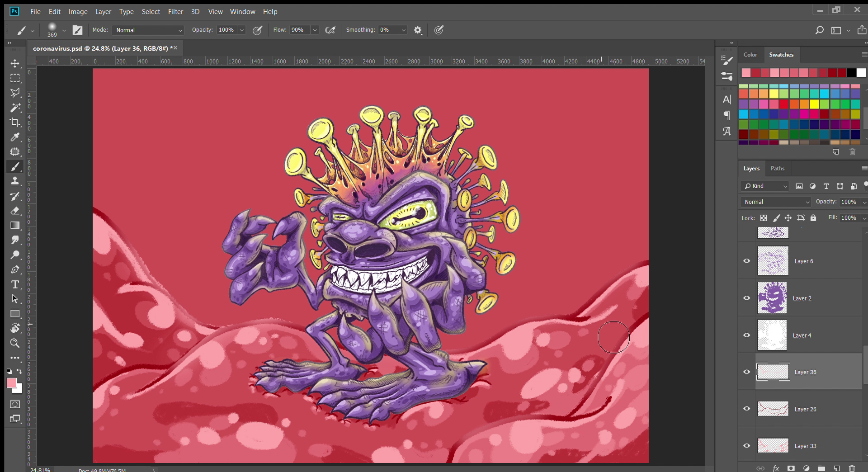
Task: Select the Clone Stamp tool
Action: point(15,181)
